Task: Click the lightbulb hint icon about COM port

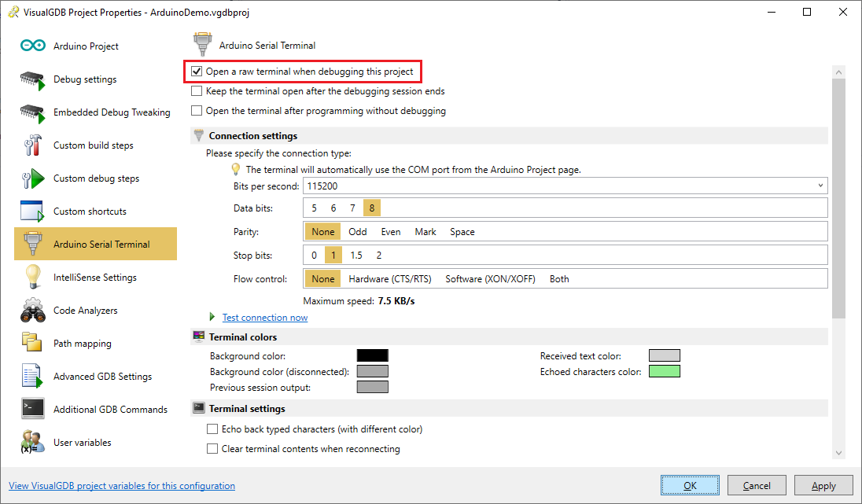Action: tap(236, 169)
